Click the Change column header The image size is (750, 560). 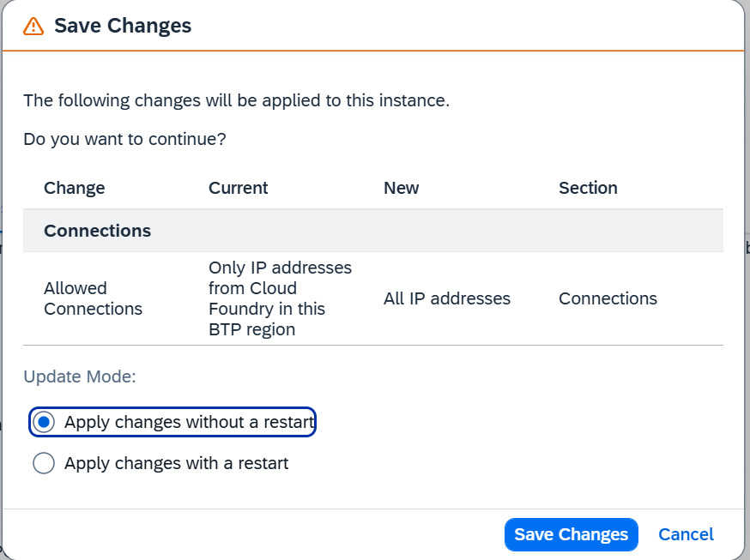75,188
